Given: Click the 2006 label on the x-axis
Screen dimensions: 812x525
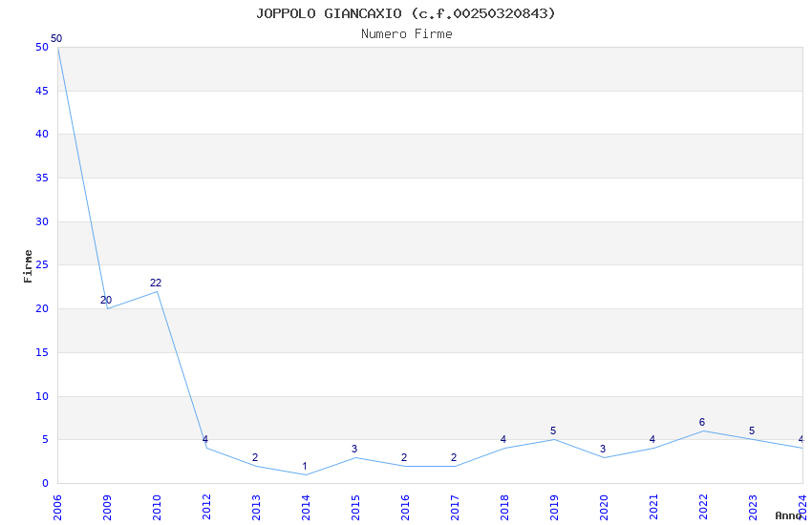Looking at the screenshot, I should click(58, 506).
